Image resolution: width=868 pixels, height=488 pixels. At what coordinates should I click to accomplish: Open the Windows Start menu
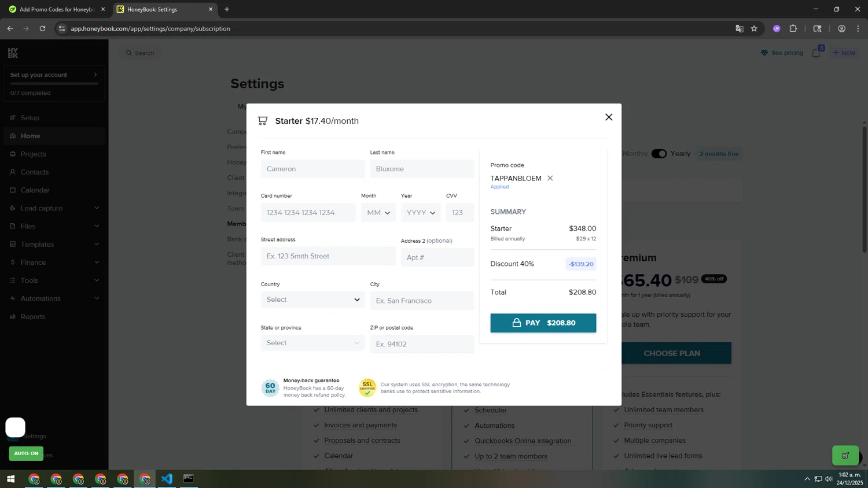click(x=10, y=479)
